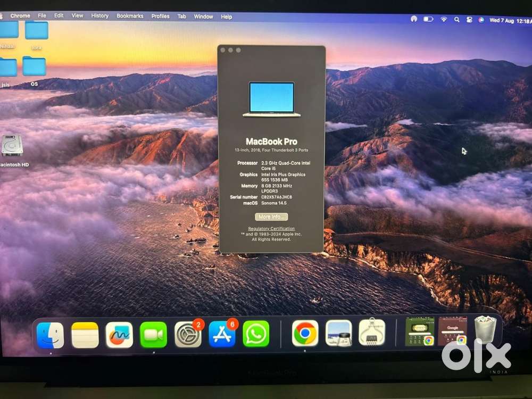Launch the Notes app in dock
The height and width of the screenshot is (399, 532).
point(85,335)
